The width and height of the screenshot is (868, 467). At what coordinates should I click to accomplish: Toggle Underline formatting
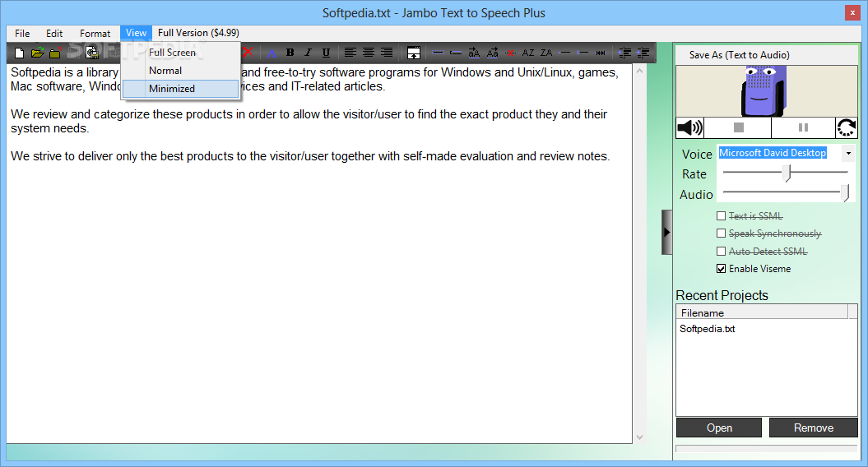[326, 53]
